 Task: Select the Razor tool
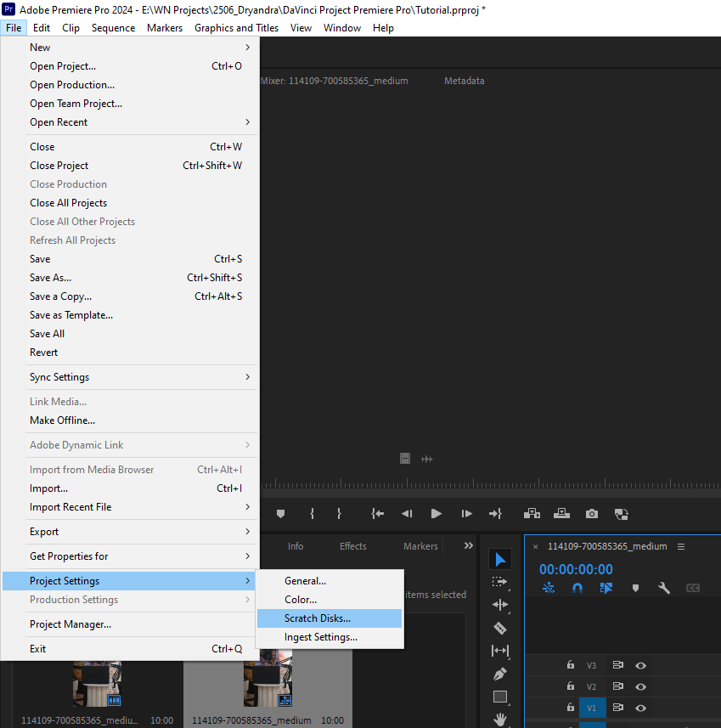pos(500,628)
